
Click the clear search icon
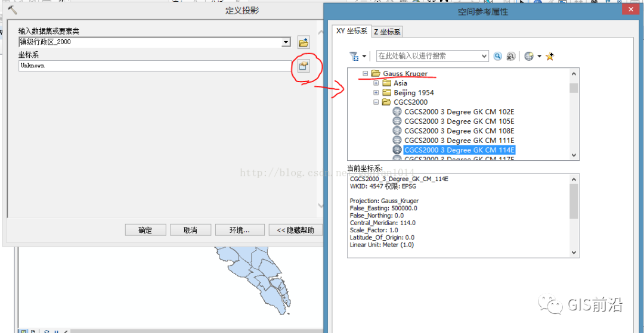pos(510,56)
